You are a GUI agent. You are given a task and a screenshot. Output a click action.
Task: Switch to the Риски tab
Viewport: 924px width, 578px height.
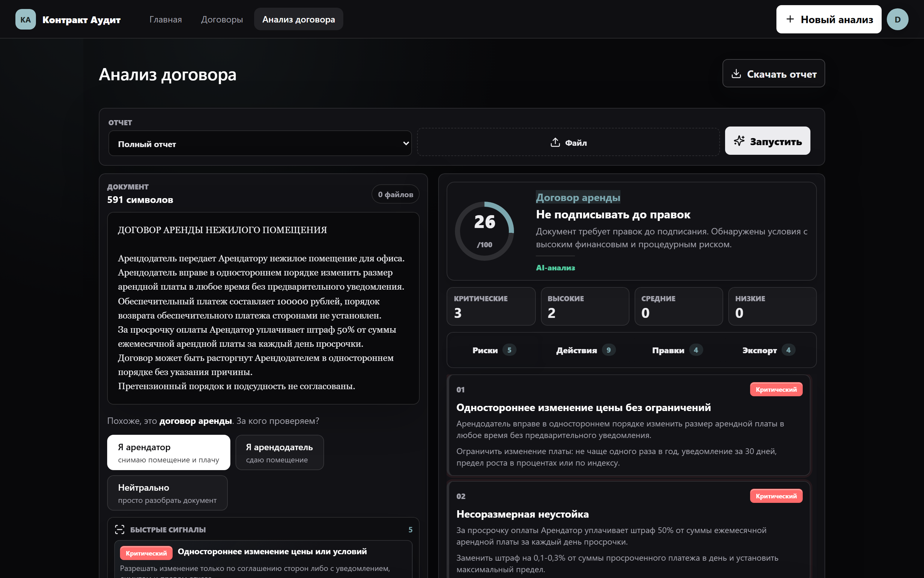[494, 350]
